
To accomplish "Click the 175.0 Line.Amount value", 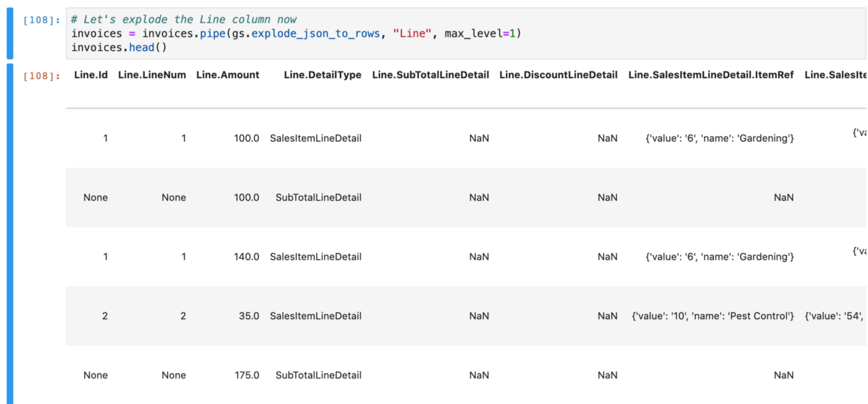I will pyautogui.click(x=249, y=375).
